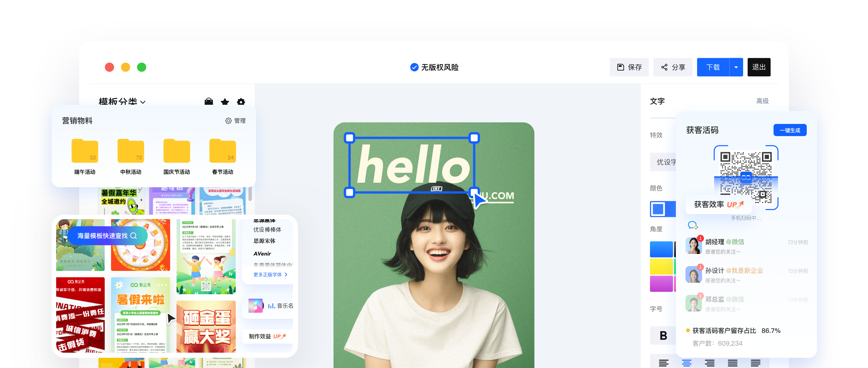Viewport: 868px width, 368px height.
Task: Click 孙设计's avatar
Action: [693, 274]
